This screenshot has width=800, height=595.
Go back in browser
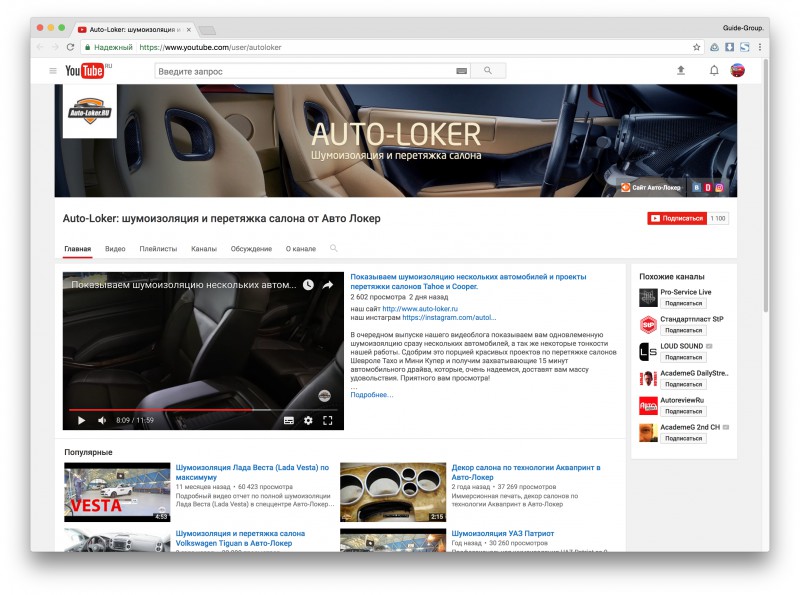(x=40, y=47)
